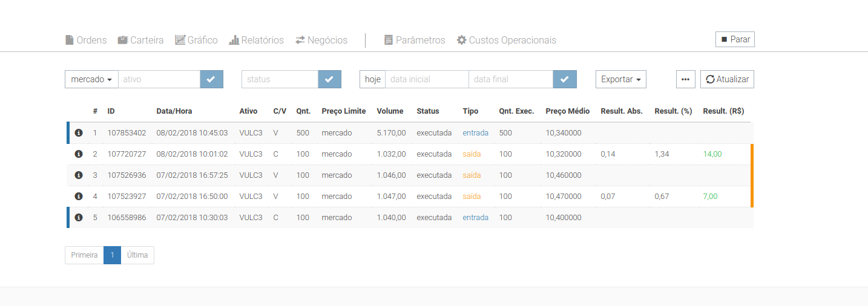Open the Parâmetros section
Screen dimensions: 868x306
point(415,40)
